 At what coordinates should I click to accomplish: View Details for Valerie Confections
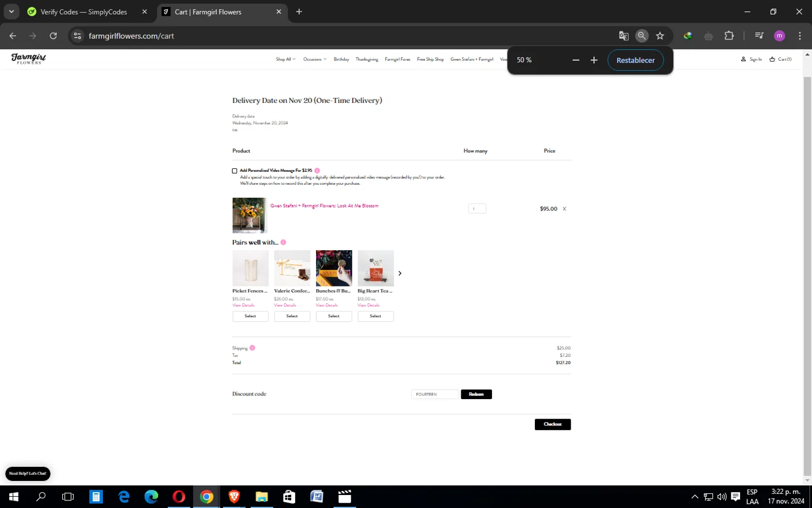pyautogui.click(x=285, y=305)
